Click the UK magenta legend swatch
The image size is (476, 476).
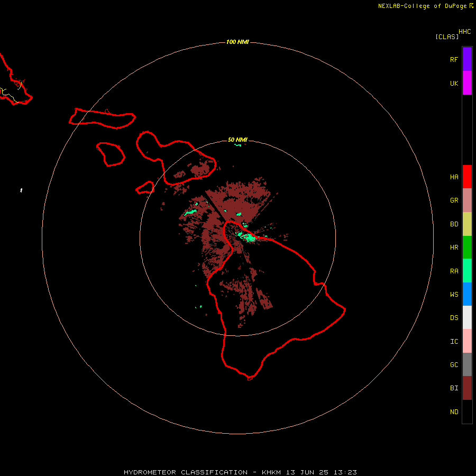467,83
